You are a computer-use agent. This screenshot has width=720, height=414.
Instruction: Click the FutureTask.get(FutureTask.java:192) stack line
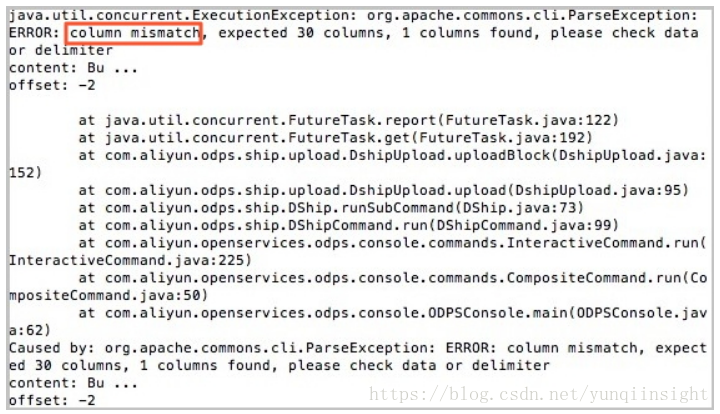pyautogui.click(x=335, y=138)
